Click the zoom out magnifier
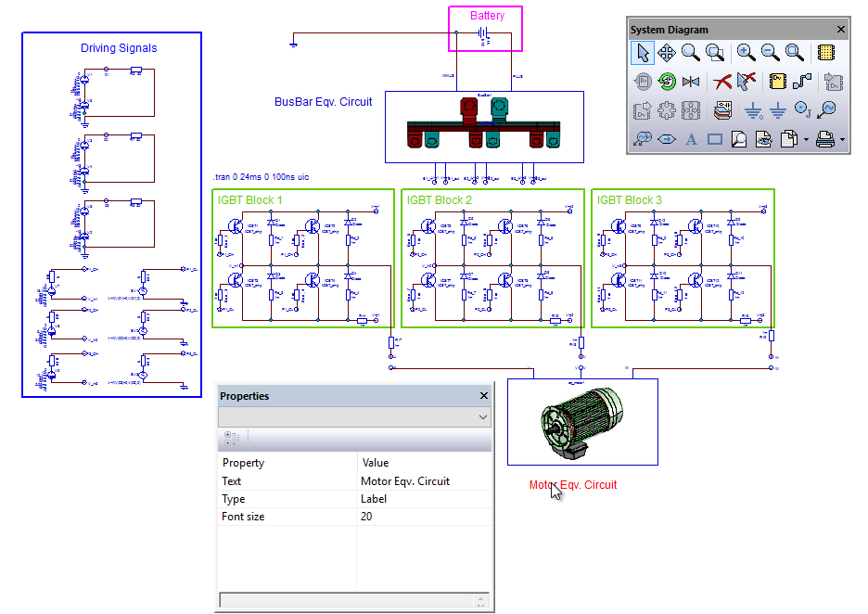The width and height of the screenshot is (868, 614). coord(770,53)
